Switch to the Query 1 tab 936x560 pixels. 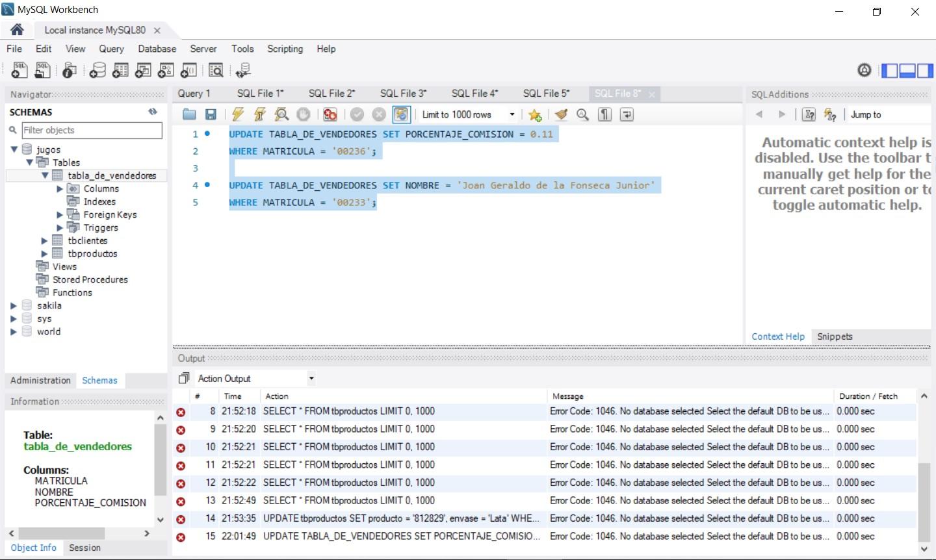click(x=194, y=94)
